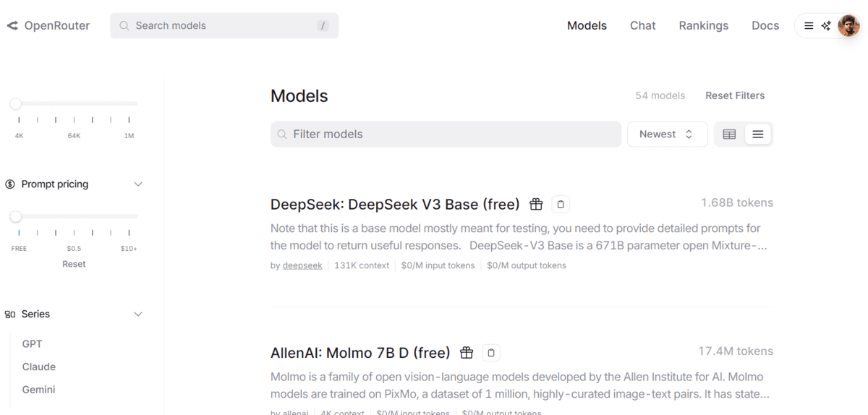Open the deepseek author link
Screen dimensions: 868x415
[302, 265]
